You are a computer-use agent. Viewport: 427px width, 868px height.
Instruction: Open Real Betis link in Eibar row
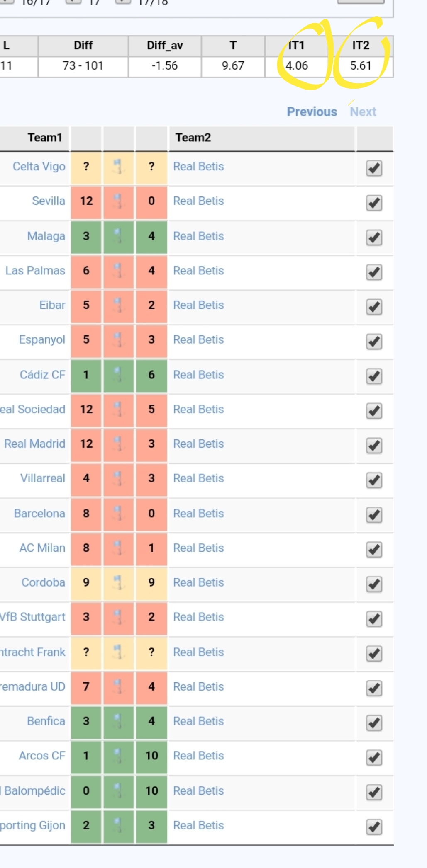pos(198,305)
